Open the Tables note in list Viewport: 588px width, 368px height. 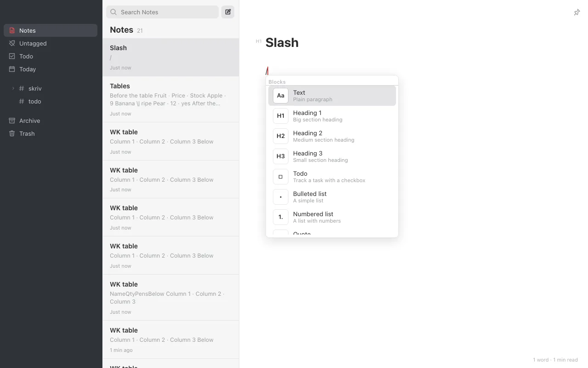pos(170,99)
